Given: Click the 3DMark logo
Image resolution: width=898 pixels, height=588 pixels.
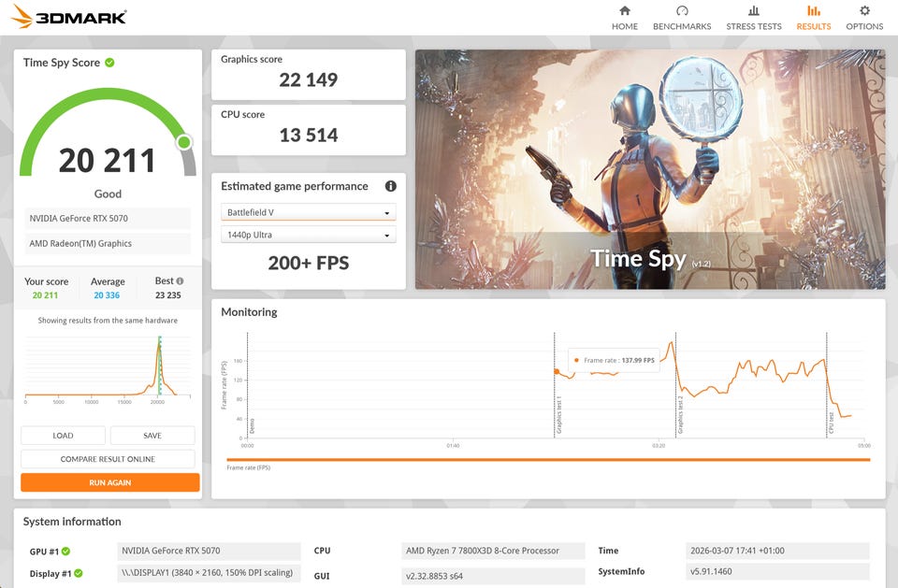Looking at the screenshot, I should 68,17.
